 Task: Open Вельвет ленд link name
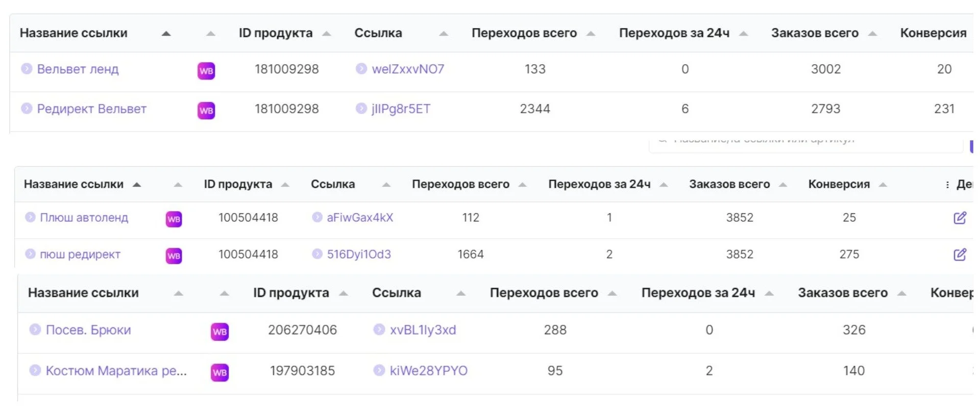tap(78, 69)
